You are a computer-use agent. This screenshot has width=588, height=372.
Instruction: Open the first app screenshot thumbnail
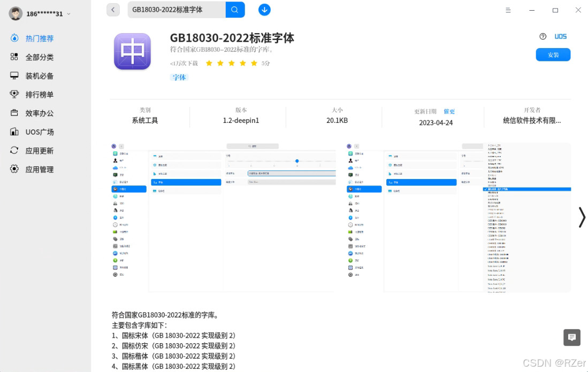(x=223, y=218)
